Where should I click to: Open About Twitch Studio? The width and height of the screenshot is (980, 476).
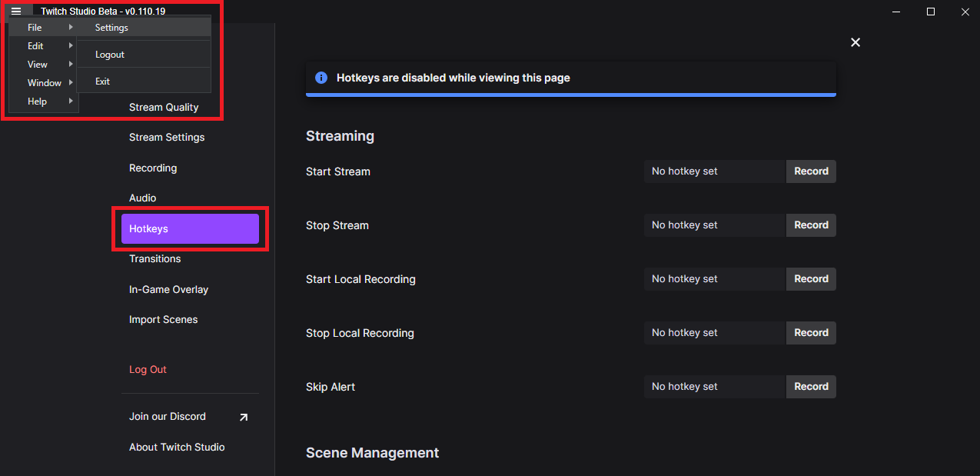click(x=177, y=448)
